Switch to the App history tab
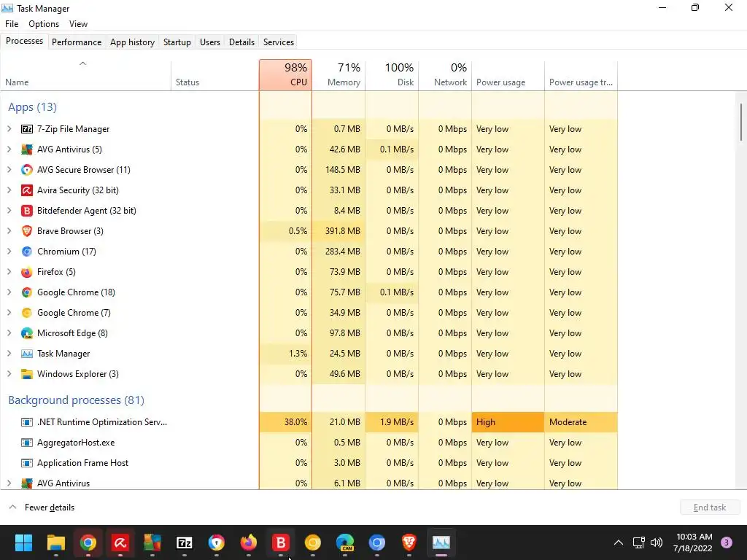The width and height of the screenshot is (747, 560). tap(133, 42)
